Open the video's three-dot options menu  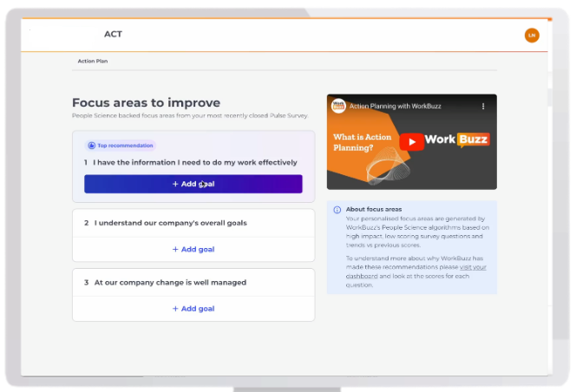pos(483,106)
